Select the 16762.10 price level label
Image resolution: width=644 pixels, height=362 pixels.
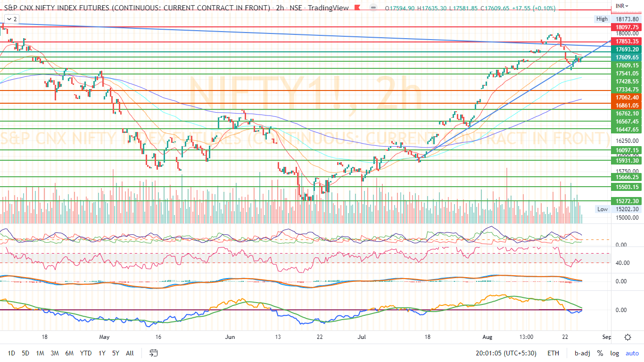[x=626, y=114]
